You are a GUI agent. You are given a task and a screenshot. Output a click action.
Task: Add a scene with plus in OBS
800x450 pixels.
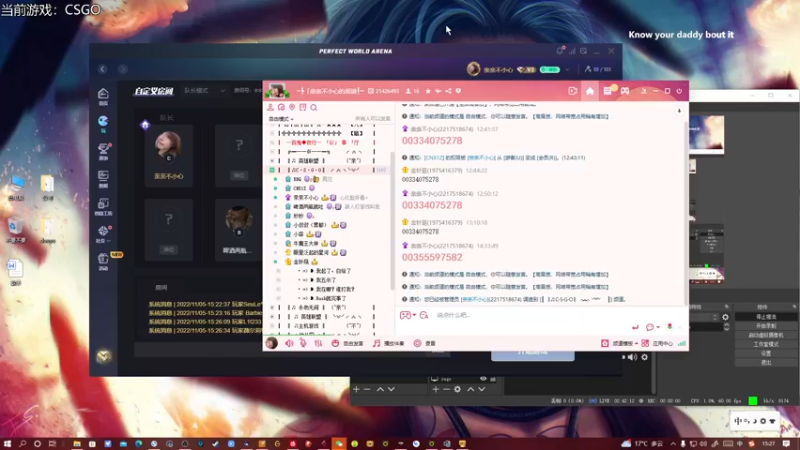pyautogui.click(x=356, y=389)
